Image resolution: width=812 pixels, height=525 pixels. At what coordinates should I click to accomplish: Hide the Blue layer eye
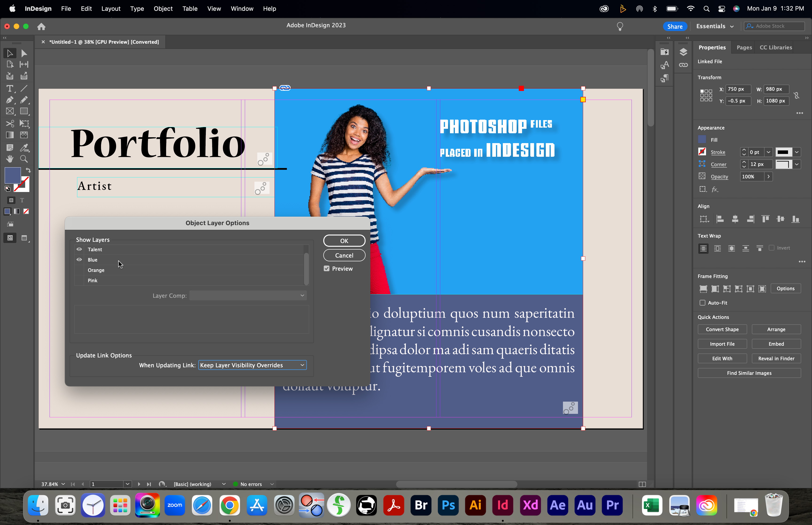79,259
